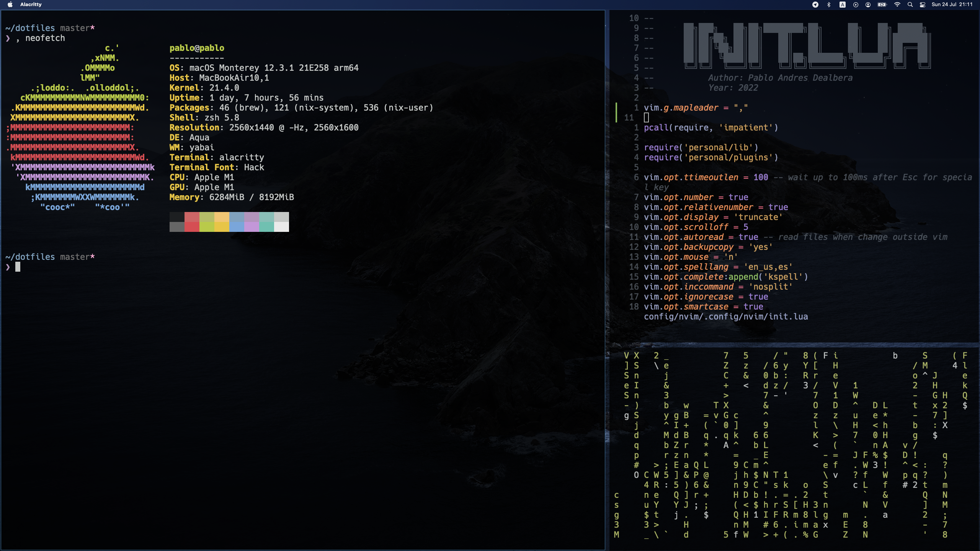Open Control Center toggles icon
Screen dimensions: 980x551
coord(923,5)
